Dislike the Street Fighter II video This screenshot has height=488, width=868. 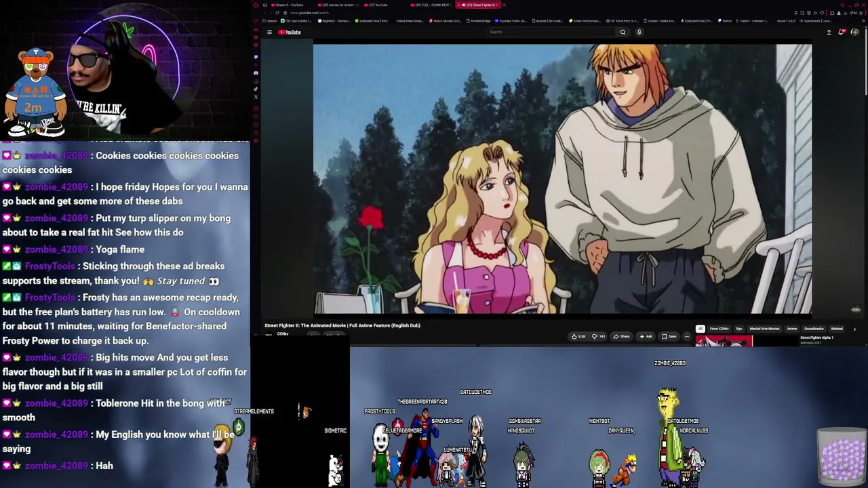click(x=599, y=336)
